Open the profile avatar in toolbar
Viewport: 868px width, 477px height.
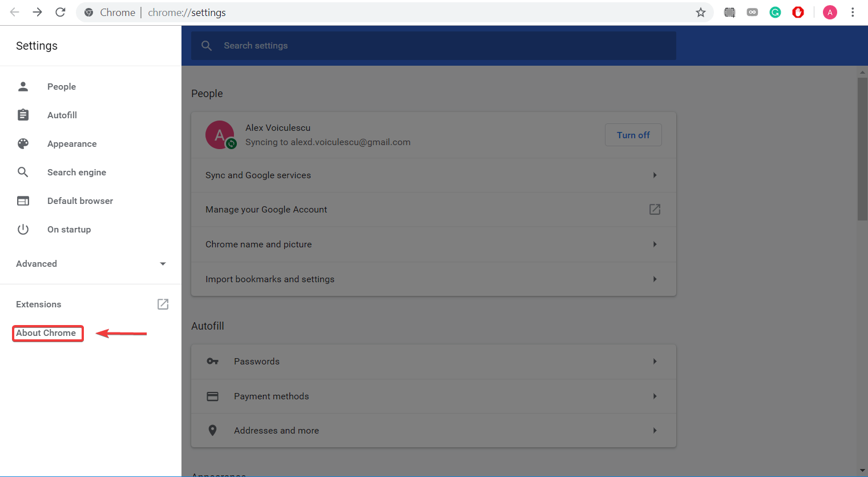tap(830, 12)
